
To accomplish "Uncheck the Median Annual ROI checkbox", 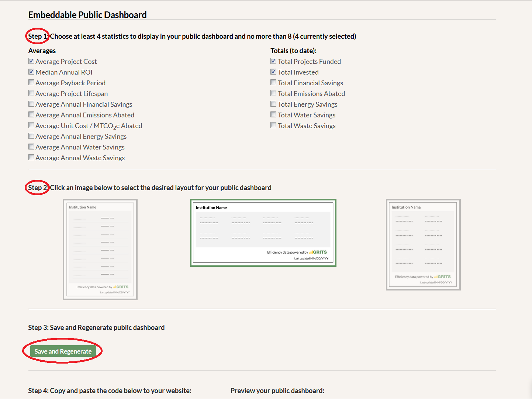I will tap(31, 72).
